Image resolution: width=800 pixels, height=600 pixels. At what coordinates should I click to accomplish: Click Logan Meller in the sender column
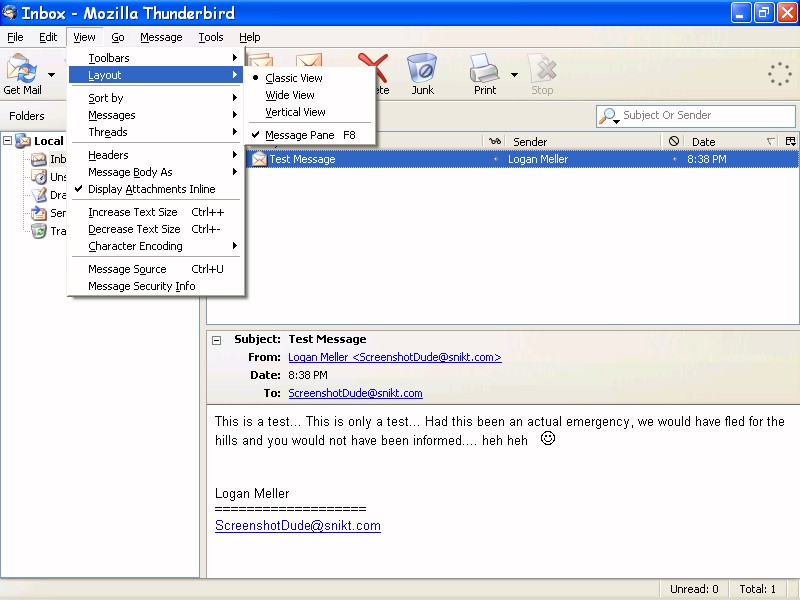pyautogui.click(x=538, y=159)
